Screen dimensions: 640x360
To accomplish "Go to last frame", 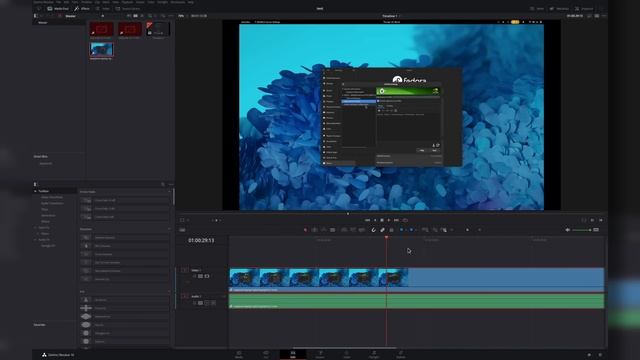I will [396, 220].
